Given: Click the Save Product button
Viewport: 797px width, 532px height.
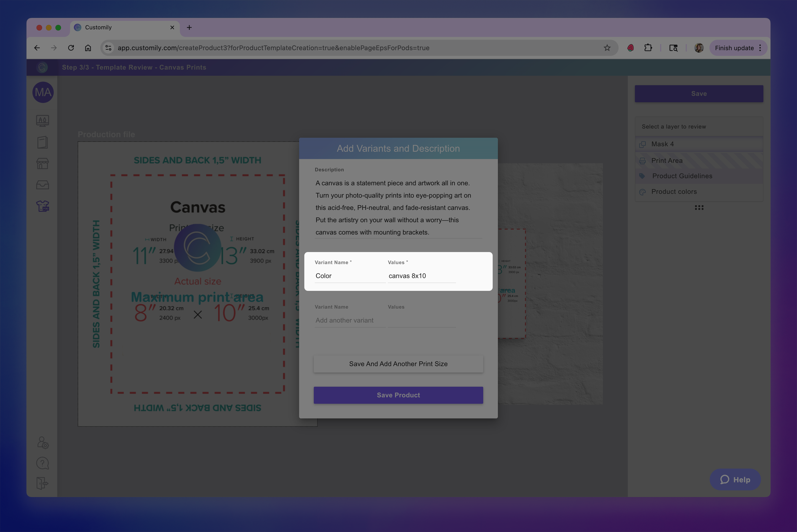Looking at the screenshot, I should 398,395.
